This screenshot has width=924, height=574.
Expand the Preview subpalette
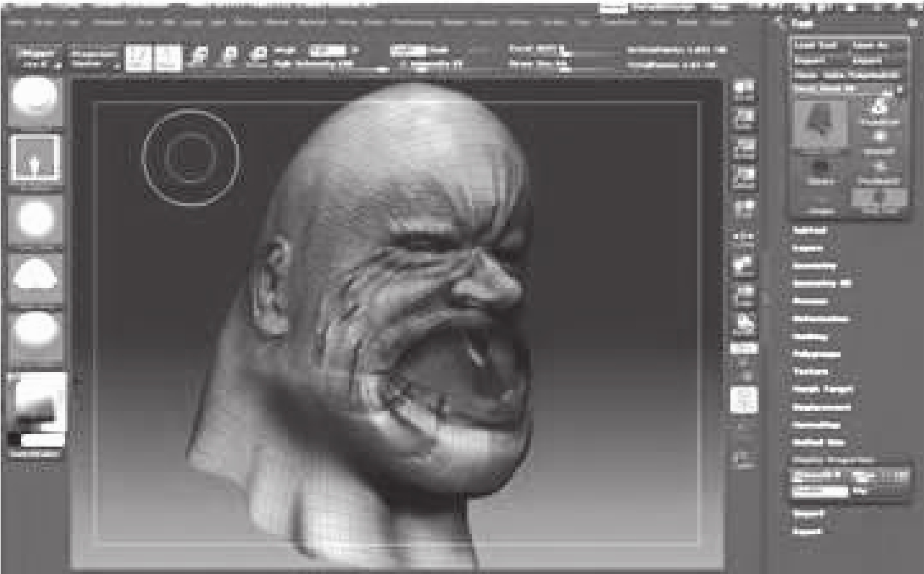(x=810, y=301)
